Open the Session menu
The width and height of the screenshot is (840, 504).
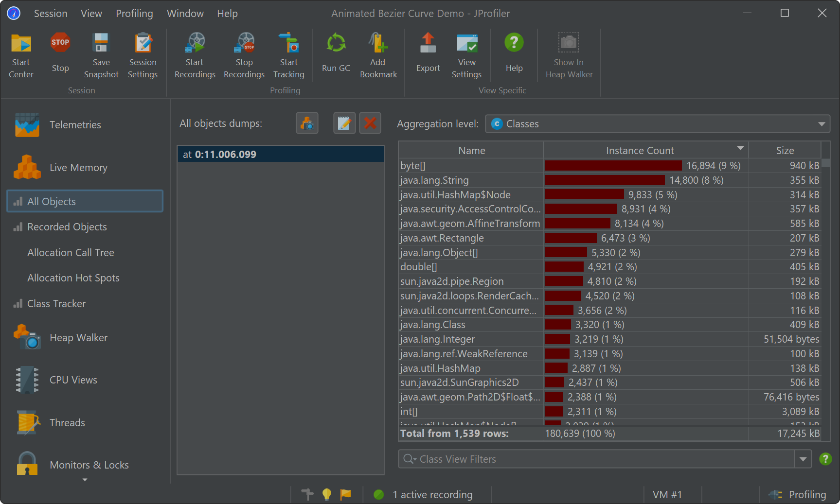pos(51,14)
